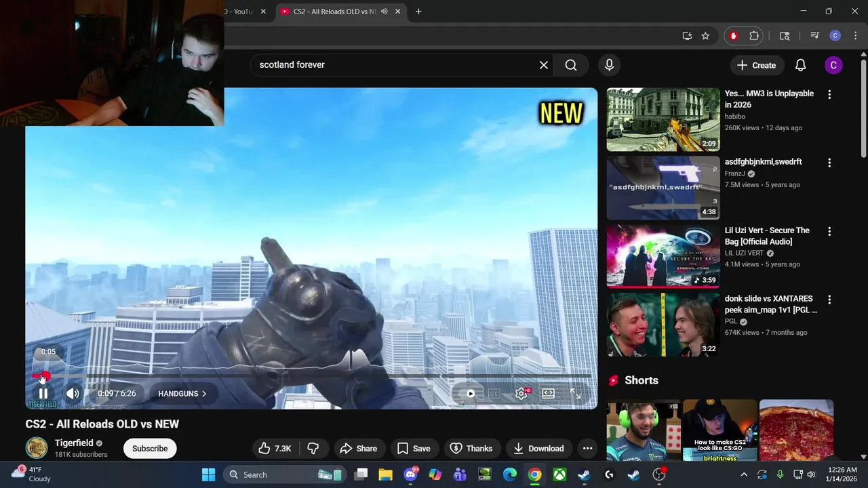Run search with the magnifier button

[571, 65]
